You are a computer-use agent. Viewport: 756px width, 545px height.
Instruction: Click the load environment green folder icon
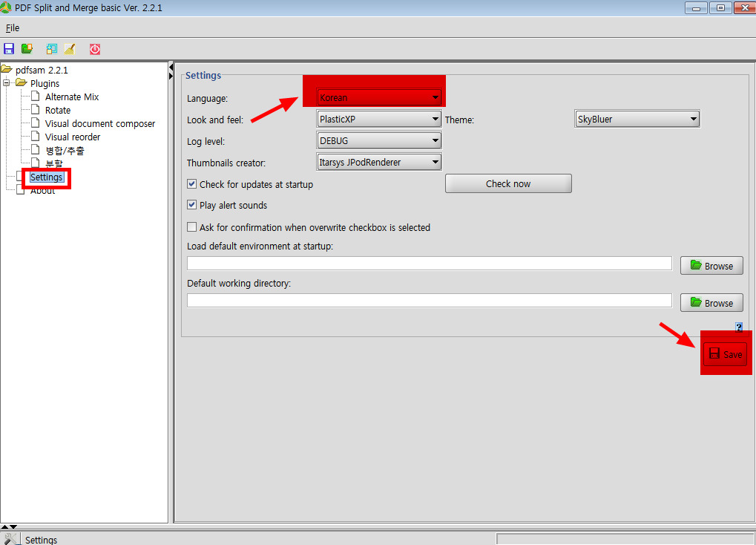[27, 49]
